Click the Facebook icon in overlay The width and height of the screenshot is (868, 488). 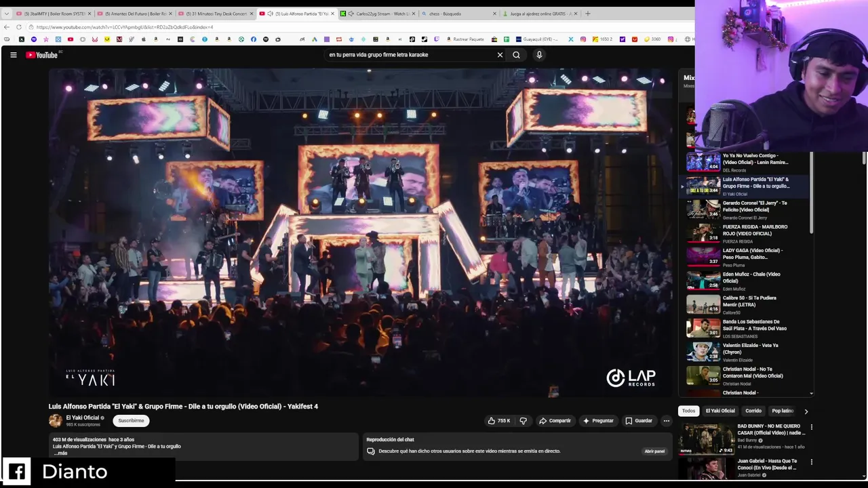pyautogui.click(x=18, y=471)
